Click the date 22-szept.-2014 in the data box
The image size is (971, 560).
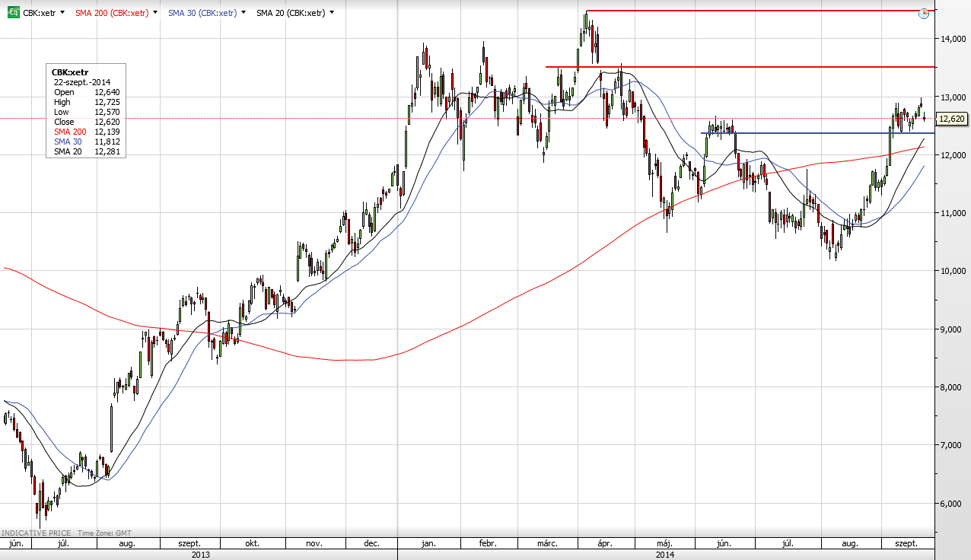click(x=83, y=82)
